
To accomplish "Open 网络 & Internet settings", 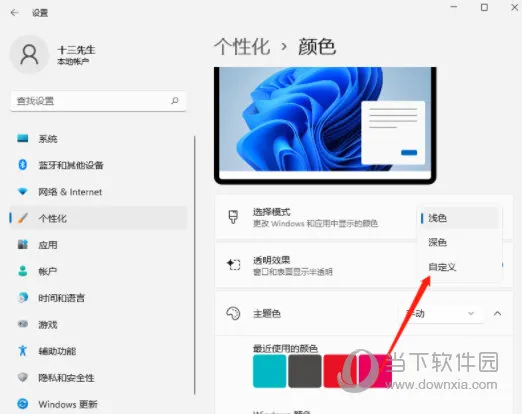I will tap(98, 192).
